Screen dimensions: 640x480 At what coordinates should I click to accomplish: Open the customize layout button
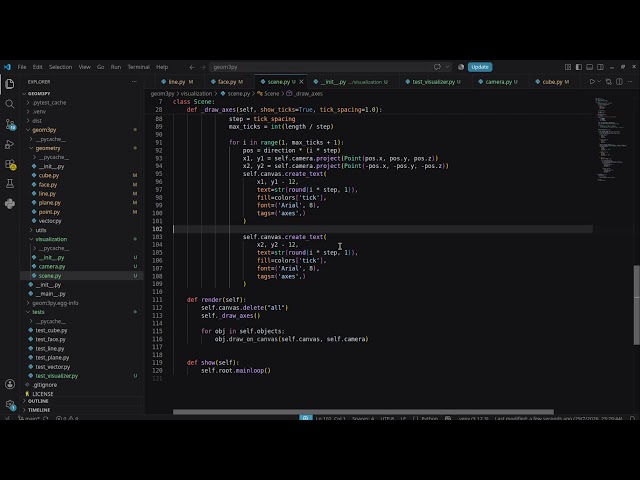point(568,67)
